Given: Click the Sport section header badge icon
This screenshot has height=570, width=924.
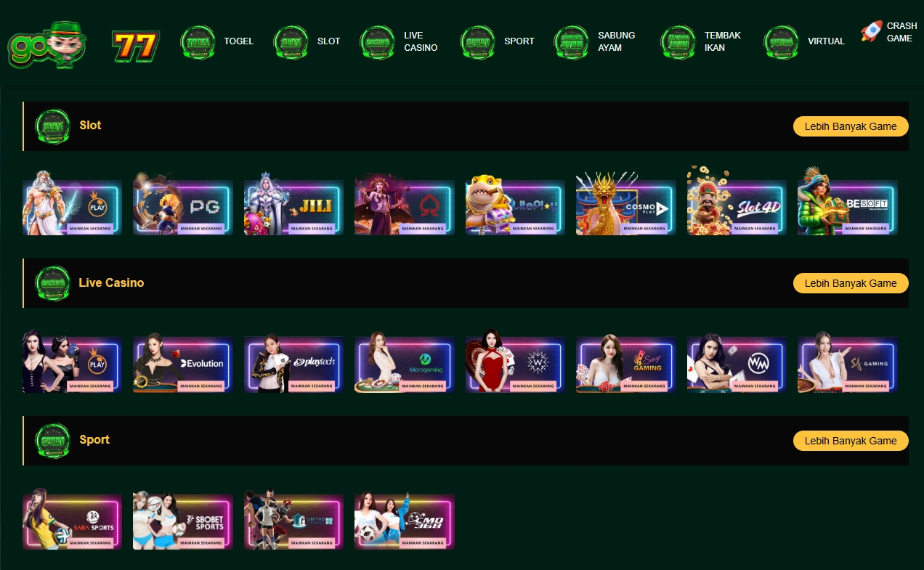Looking at the screenshot, I should point(53,441).
